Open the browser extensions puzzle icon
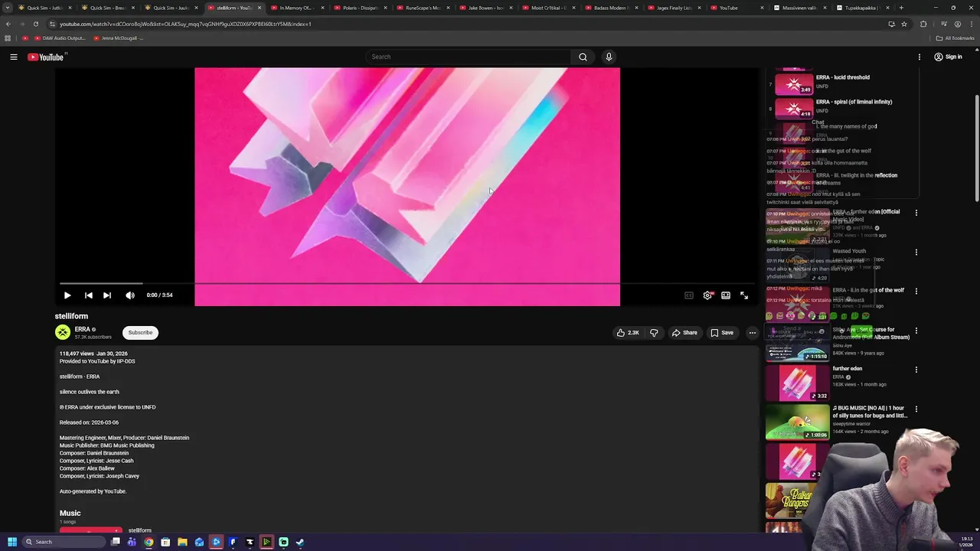980x551 pixels. pyautogui.click(x=923, y=24)
